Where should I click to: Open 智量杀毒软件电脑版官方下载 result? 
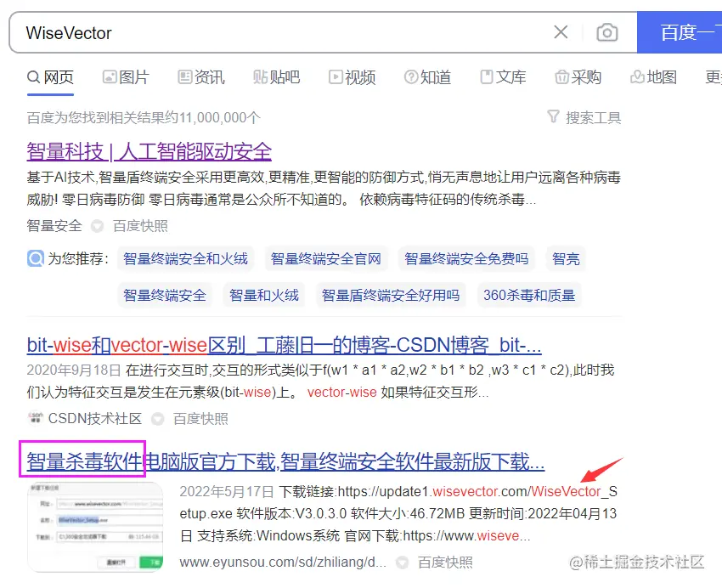point(285,461)
